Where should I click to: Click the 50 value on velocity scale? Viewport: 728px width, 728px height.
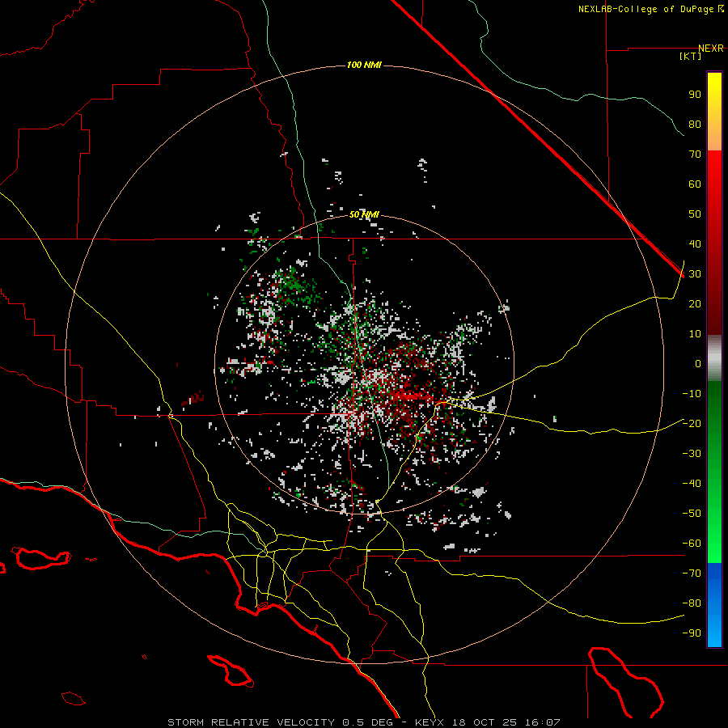click(695, 214)
